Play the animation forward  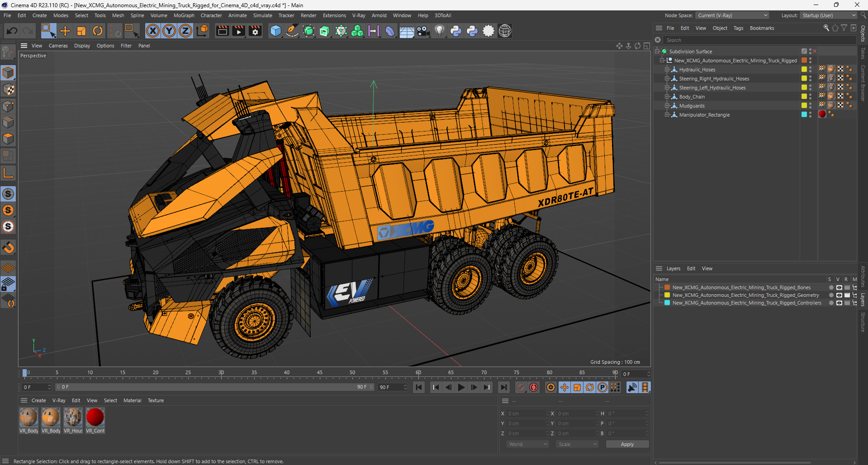click(x=461, y=387)
